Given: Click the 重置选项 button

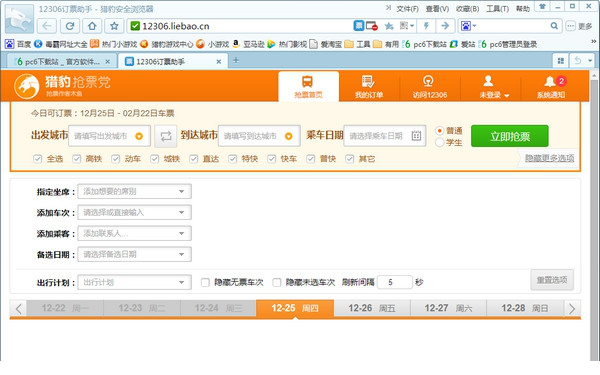Looking at the screenshot, I should (x=552, y=280).
